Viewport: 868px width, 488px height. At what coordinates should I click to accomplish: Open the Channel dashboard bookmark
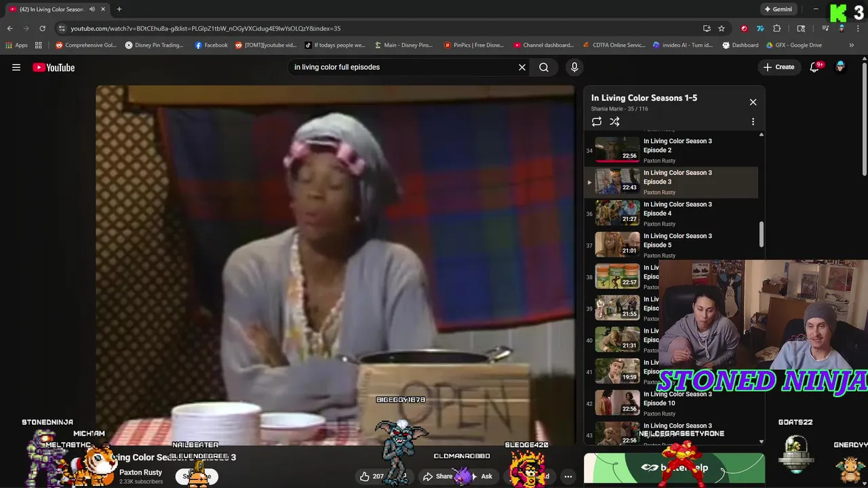tap(544, 45)
